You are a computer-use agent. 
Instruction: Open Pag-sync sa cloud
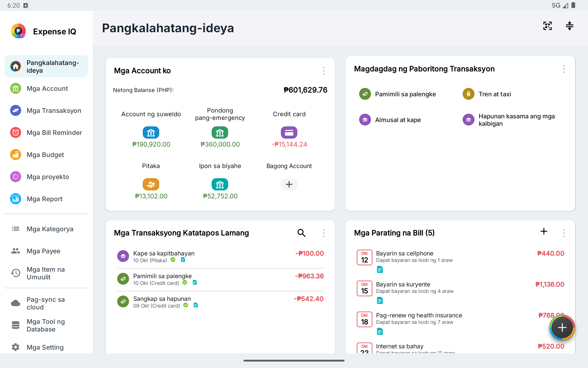(46, 303)
